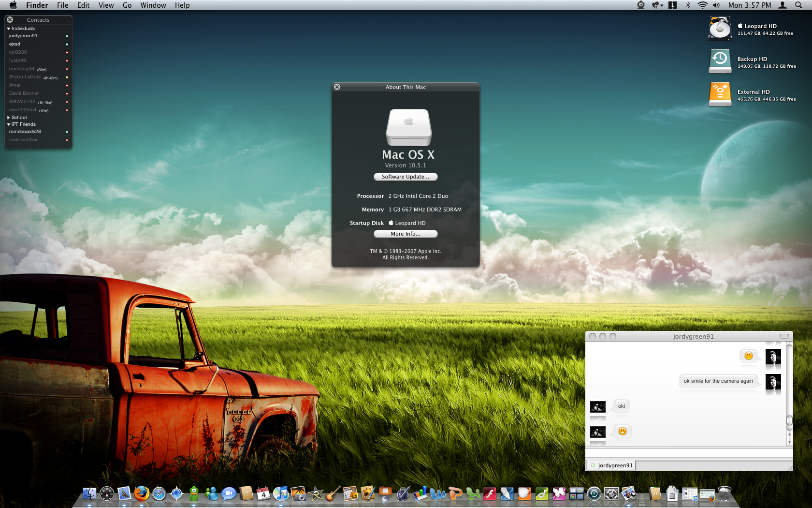Select buckdog06 in the Contacts list

pos(38,69)
